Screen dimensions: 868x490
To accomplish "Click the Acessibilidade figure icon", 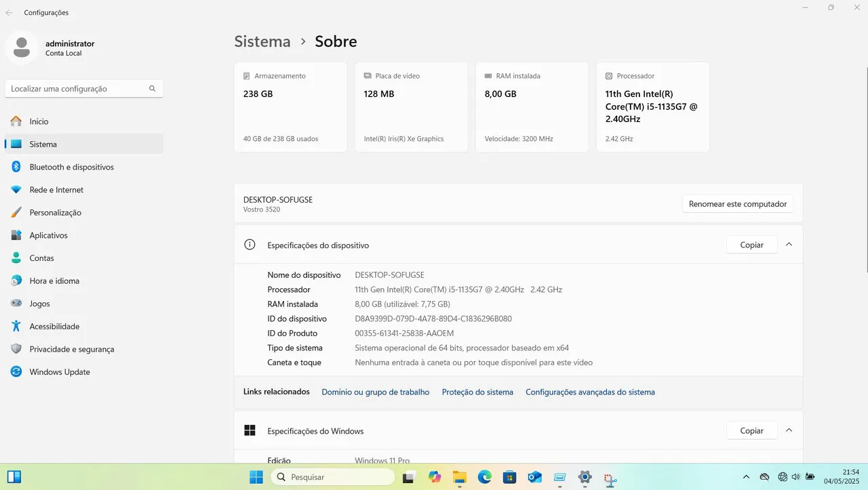I will click(x=16, y=326).
